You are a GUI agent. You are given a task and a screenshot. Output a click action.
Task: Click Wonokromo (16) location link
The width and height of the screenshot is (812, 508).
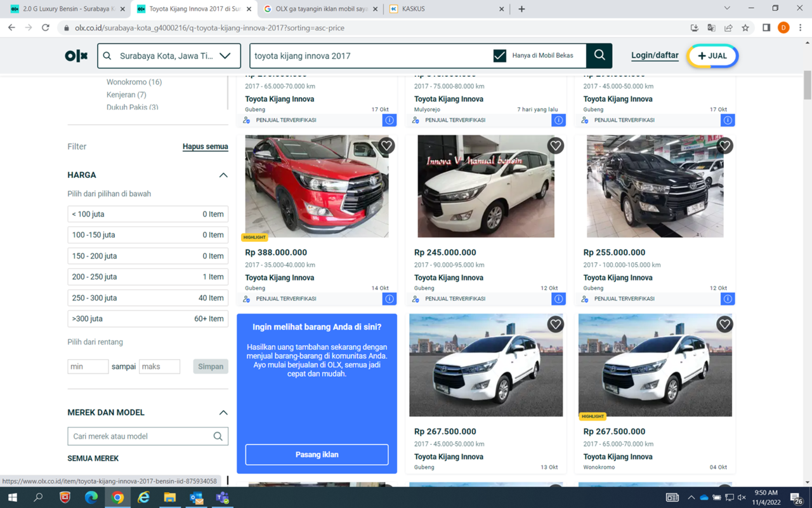tap(134, 82)
